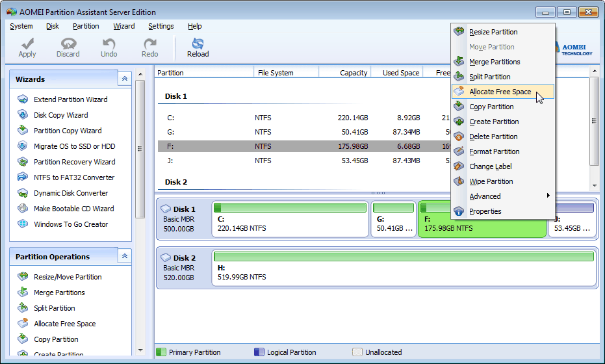This screenshot has height=364, width=605.
Task: Sort by Capacity column header
Action: [x=344, y=73]
